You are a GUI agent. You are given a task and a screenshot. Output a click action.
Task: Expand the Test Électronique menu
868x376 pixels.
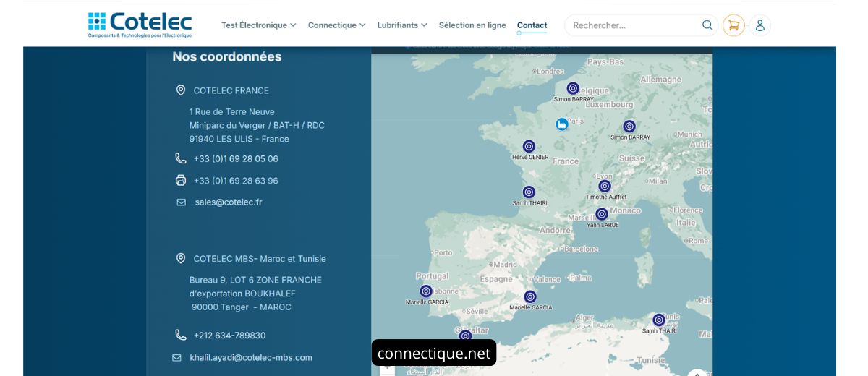pos(258,25)
